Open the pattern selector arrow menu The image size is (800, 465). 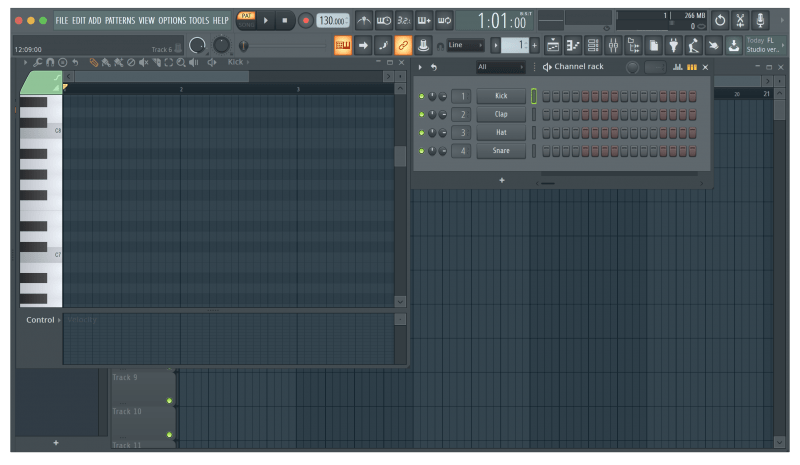[x=495, y=45]
